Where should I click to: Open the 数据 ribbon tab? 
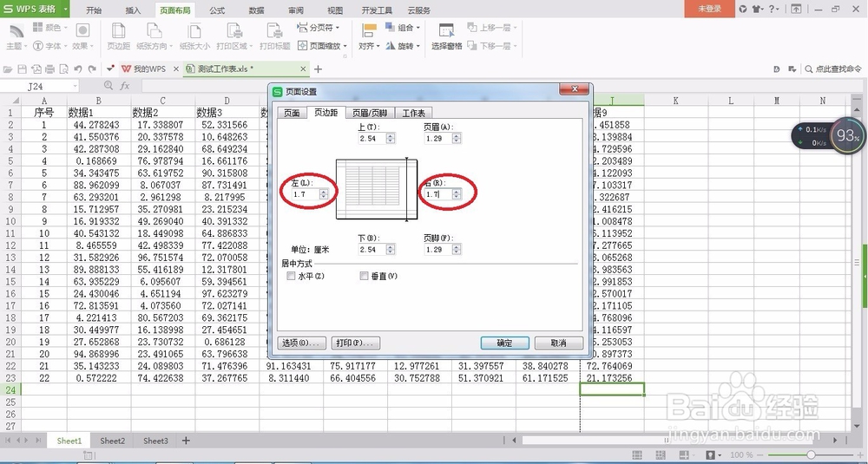[256, 10]
